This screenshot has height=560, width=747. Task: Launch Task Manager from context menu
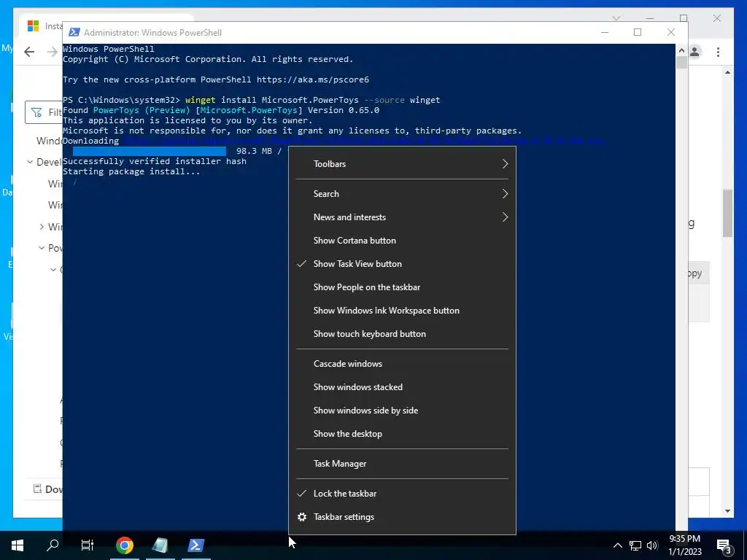coord(402,464)
